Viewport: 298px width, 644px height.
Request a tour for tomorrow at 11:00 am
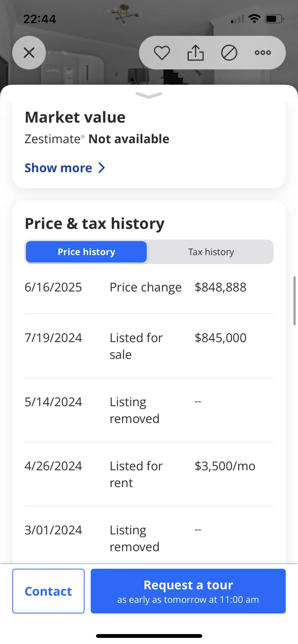pos(188,591)
